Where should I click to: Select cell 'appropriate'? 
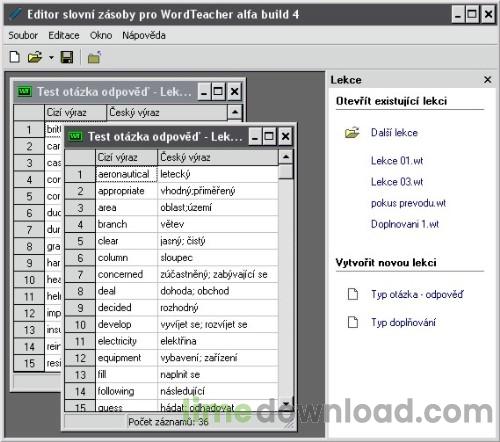126,191
